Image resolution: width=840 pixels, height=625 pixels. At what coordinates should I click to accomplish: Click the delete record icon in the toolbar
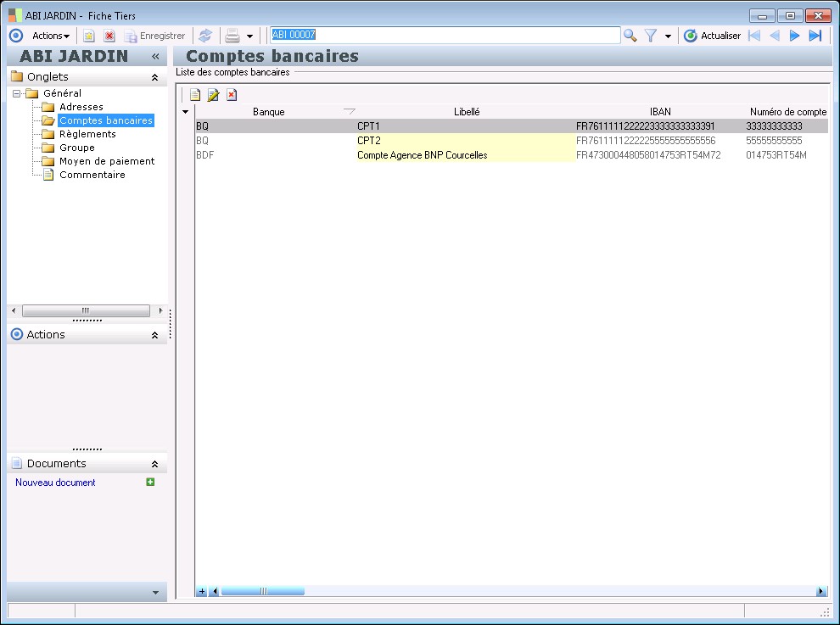(x=109, y=36)
